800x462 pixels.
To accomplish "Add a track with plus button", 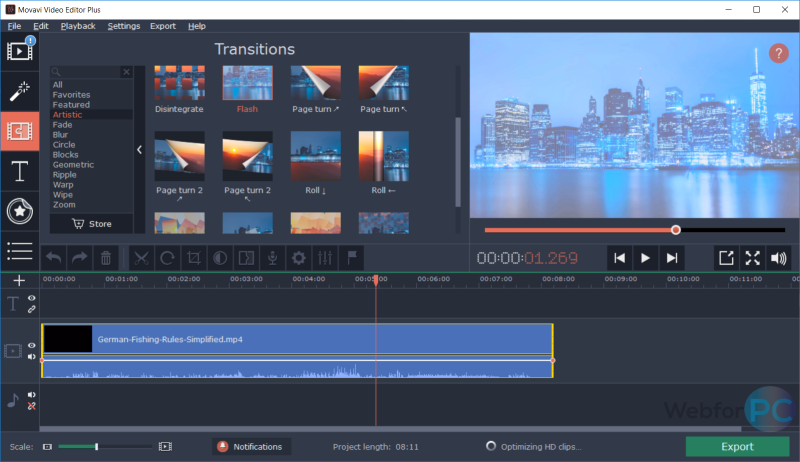I will coord(19,280).
